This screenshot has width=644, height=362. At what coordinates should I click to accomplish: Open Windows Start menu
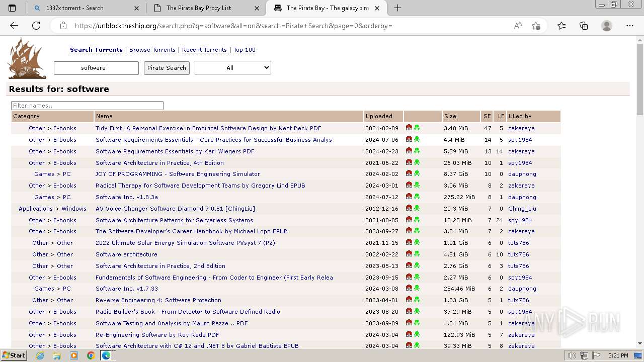[14, 355]
